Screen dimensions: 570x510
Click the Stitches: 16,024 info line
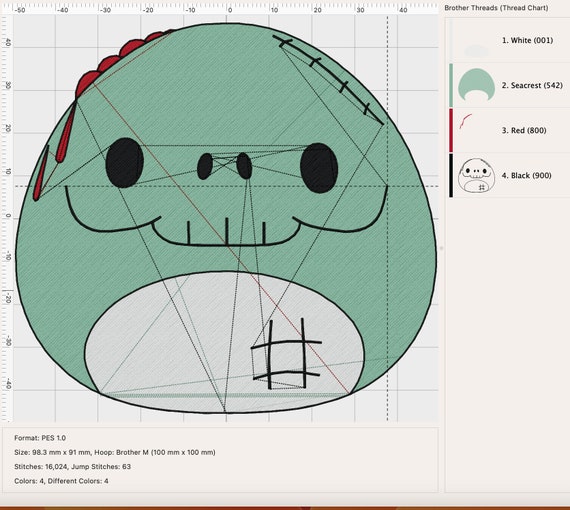tap(72, 466)
